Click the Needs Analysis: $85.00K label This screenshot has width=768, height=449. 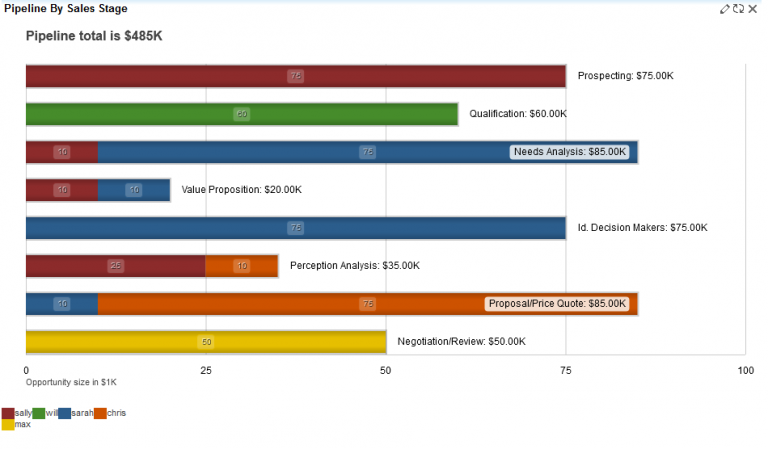pos(569,152)
